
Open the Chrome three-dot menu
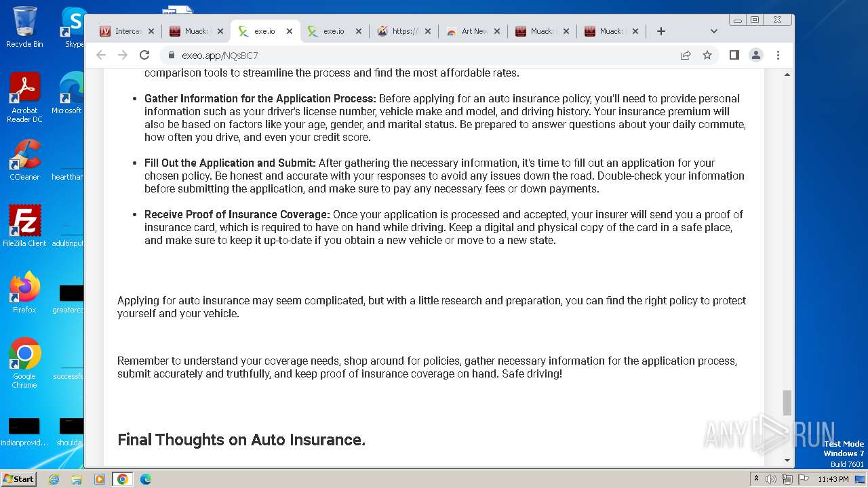tap(778, 55)
